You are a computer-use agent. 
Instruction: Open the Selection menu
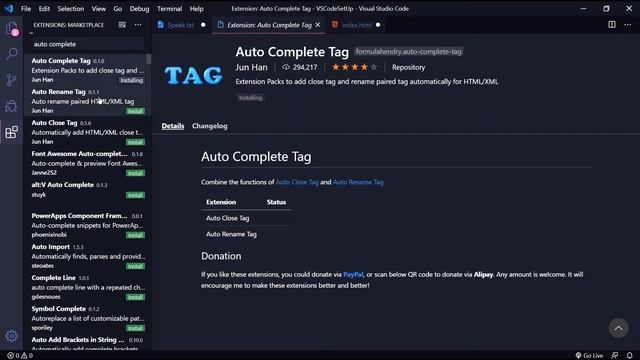point(71,9)
